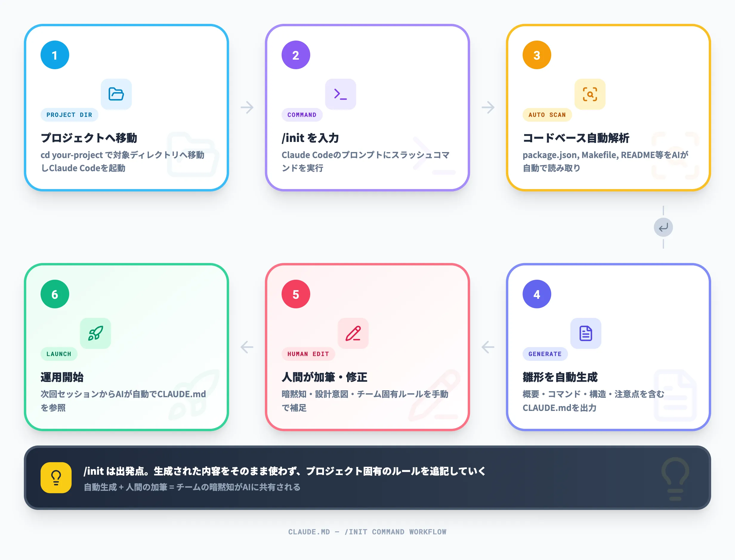735x560 pixels.
Task: Select the folder icon in step 1
Action: tap(116, 94)
